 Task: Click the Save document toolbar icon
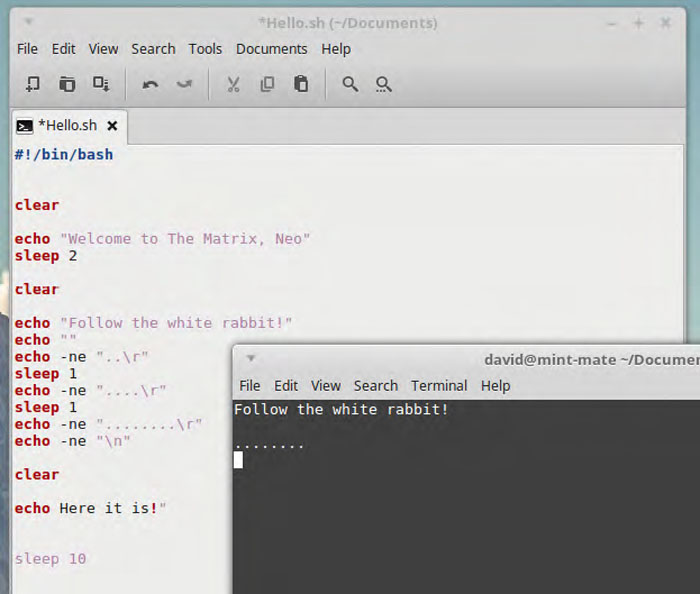(101, 84)
